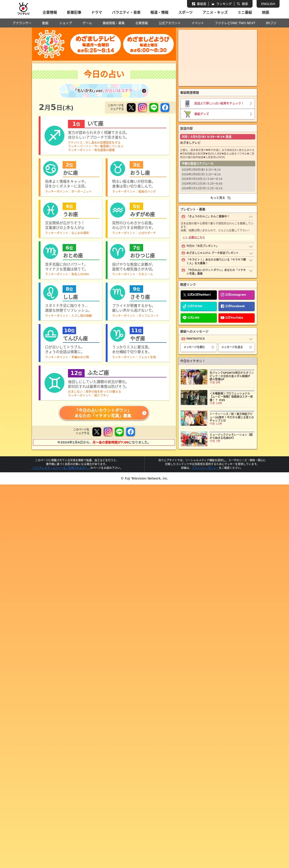Image resolution: width=289 pixels, height=868 pixels.
Task: Open 公式YouTube link
Action: pyautogui.click(x=236, y=318)
